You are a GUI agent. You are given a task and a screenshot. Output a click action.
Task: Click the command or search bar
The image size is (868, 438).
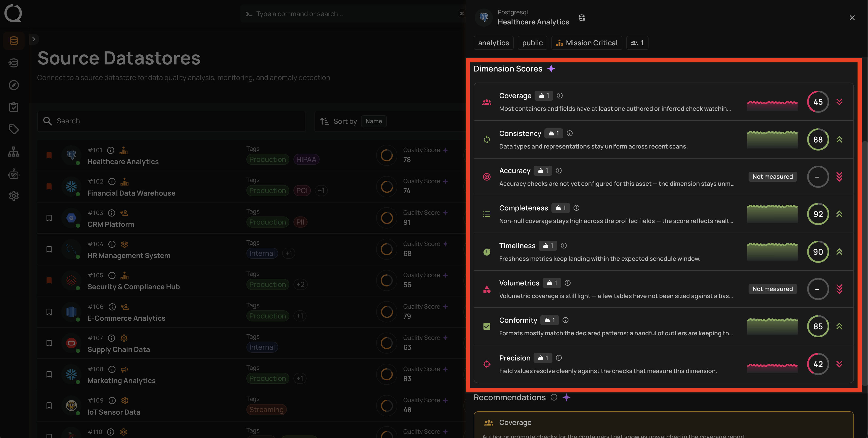(353, 14)
